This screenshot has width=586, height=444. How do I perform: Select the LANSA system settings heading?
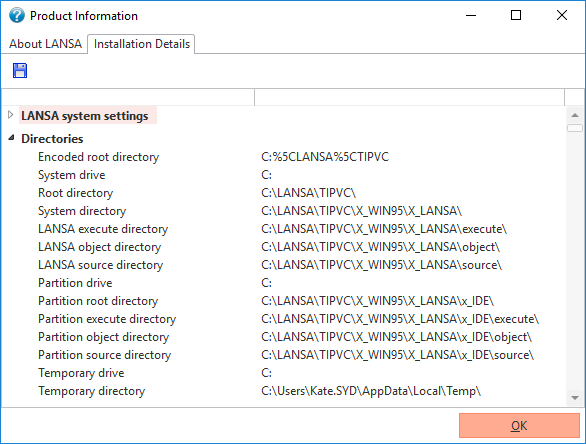[x=85, y=116]
